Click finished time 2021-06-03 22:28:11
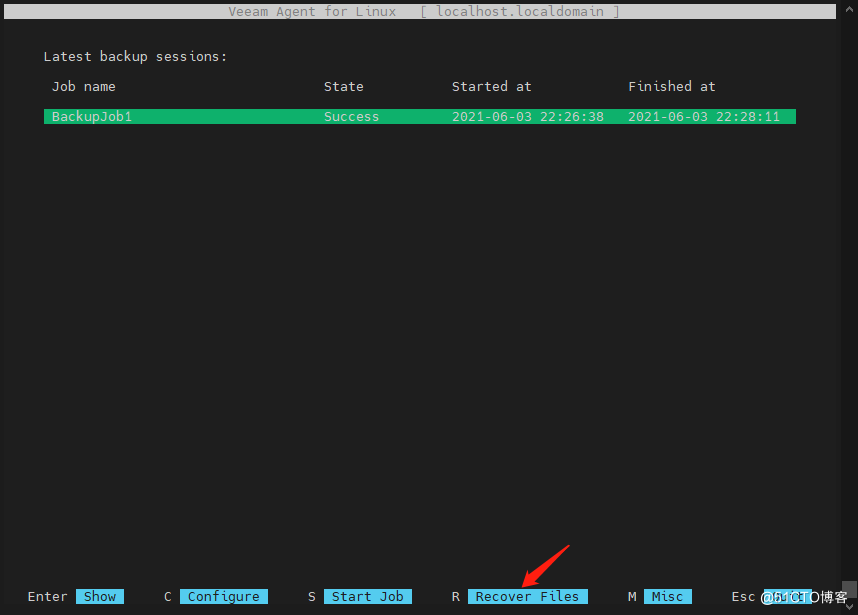Screen dimensions: 858x615 (704, 117)
